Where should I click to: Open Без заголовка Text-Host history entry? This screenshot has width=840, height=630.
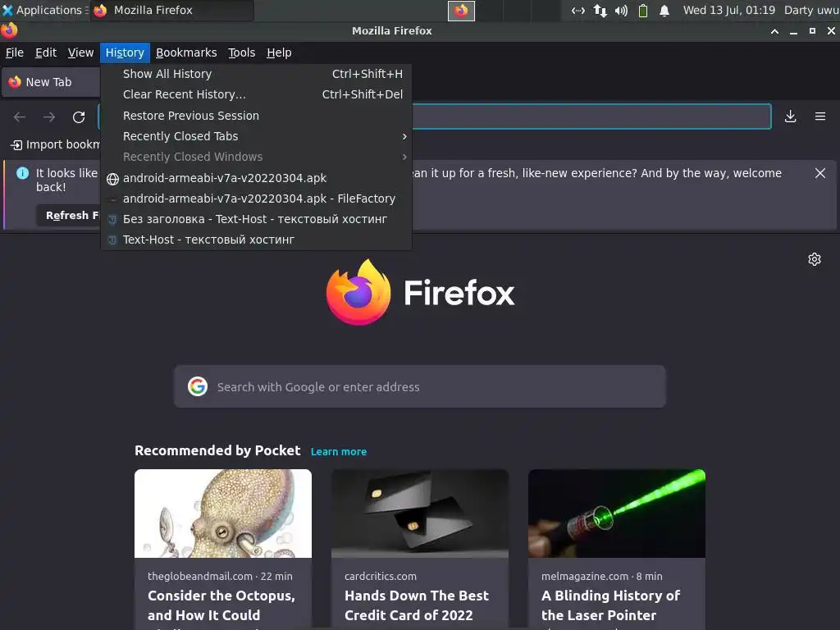(x=256, y=219)
